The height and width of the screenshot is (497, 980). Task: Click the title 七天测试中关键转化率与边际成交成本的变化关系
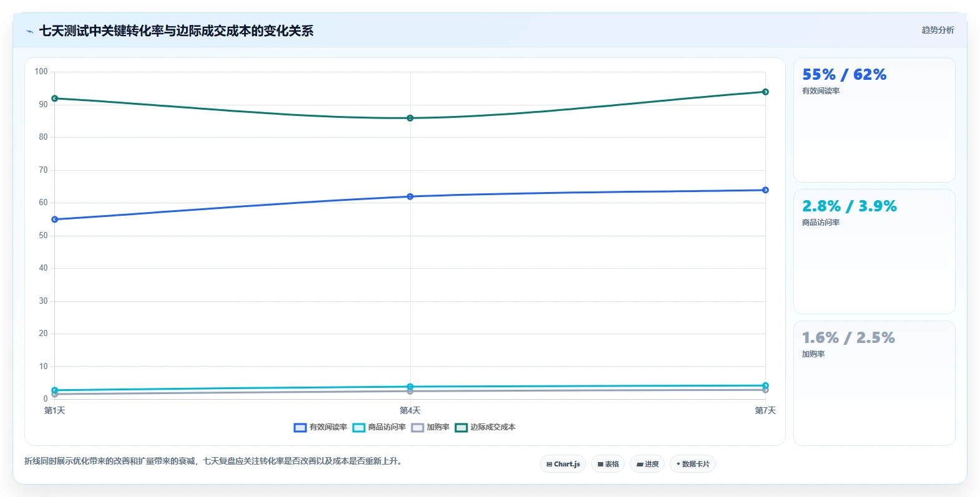(x=176, y=31)
